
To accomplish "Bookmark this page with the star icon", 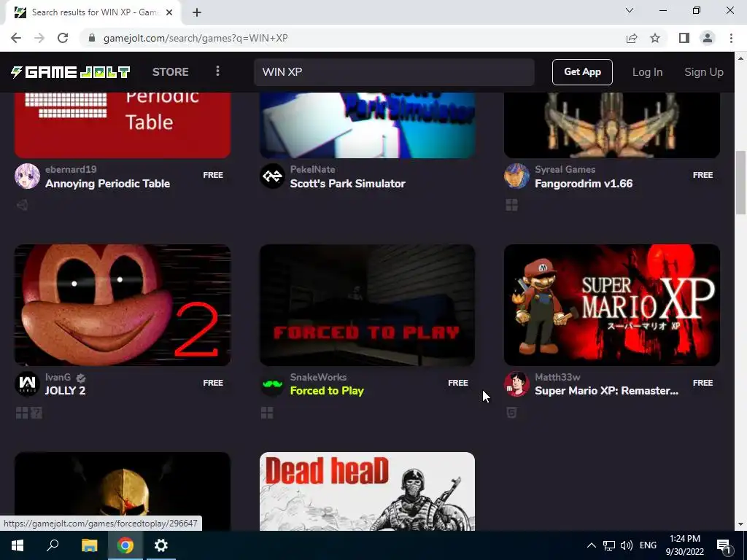I will pos(655,38).
